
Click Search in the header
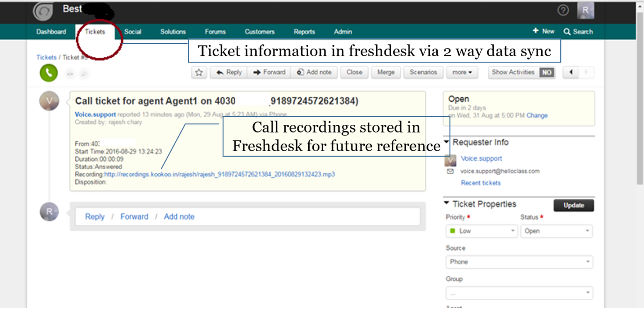point(578,32)
